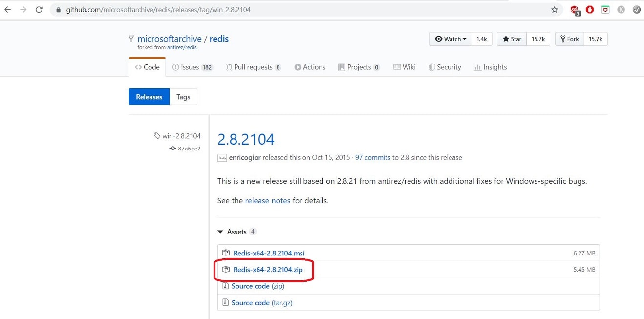Image resolution: width=644 pixels, height=319 pixels.
Task: Open the release notes link
Action: pos(268,201)
